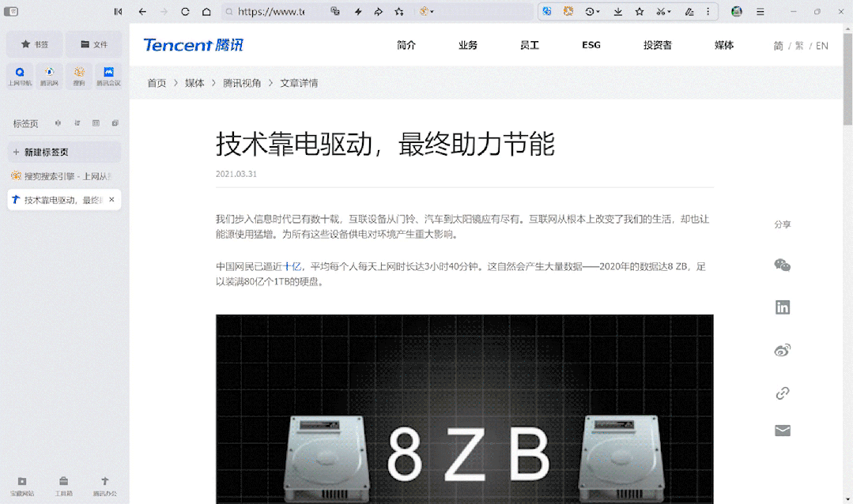The height and width of the screenshot is (504, 853).
Task: Click the blue translation extension icon
Action: 547,11
